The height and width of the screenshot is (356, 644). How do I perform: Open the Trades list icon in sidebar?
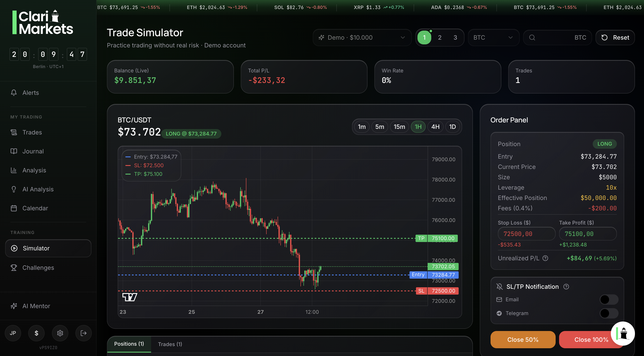click(14, 132)
